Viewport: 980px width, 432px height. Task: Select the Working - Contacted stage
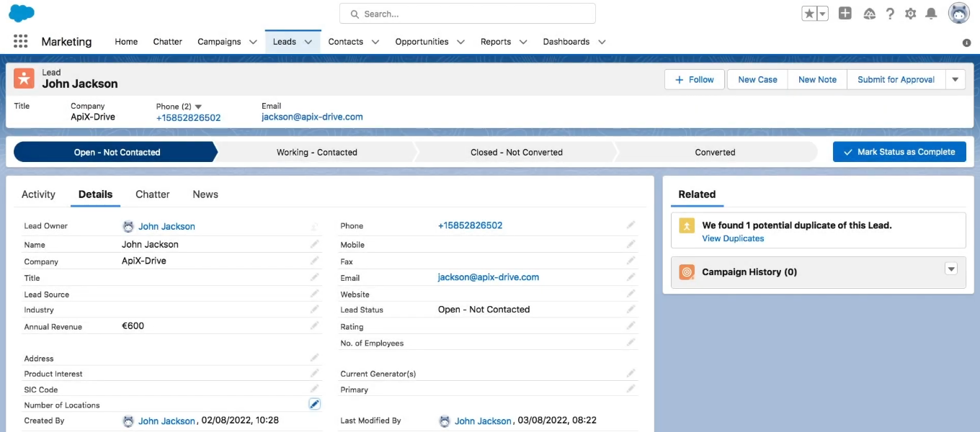[317, 152]
